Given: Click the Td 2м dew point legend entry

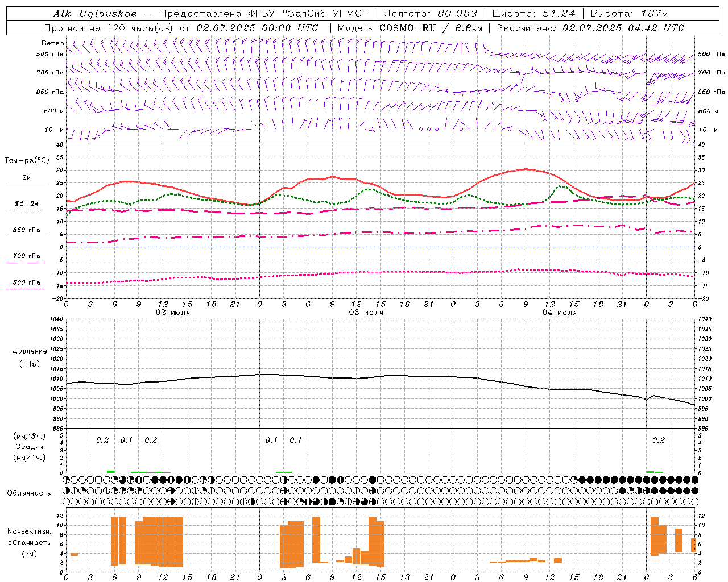Looking at the screenshot, I should [27, 203].
